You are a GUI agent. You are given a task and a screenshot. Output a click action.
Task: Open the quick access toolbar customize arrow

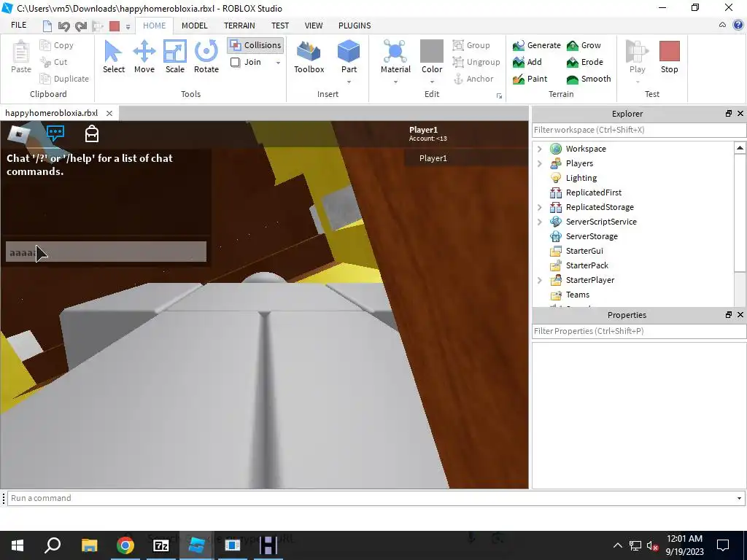click(x=128, y=27)
